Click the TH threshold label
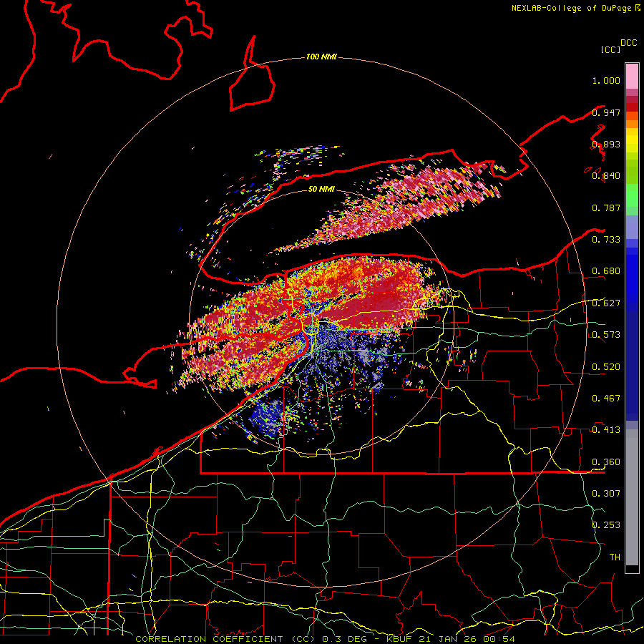644x644 pixels. point(615,557)
